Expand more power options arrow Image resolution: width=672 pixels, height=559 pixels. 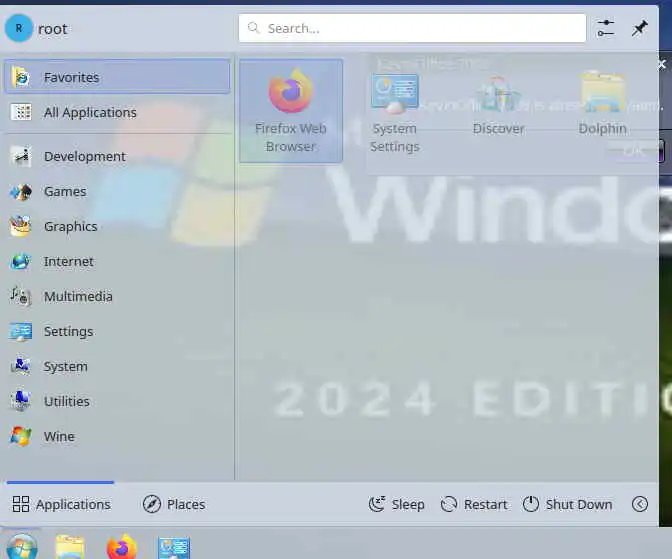click(639, 504)
